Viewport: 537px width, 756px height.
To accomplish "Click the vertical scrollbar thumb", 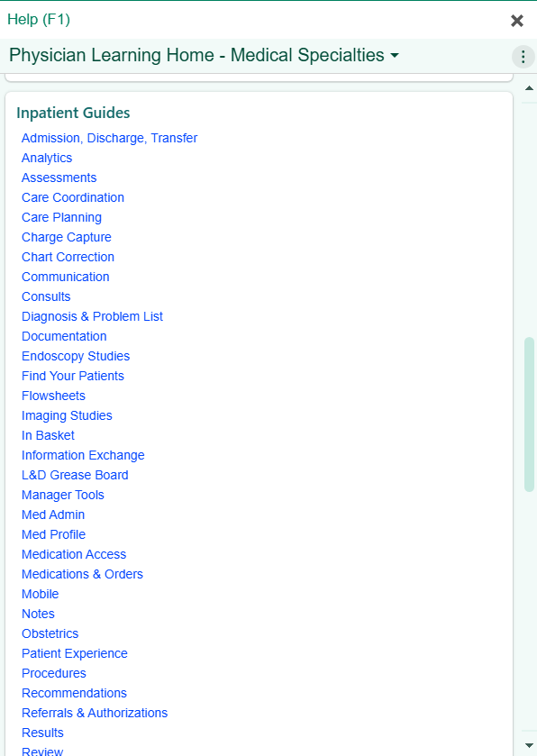I will point(529,414).
